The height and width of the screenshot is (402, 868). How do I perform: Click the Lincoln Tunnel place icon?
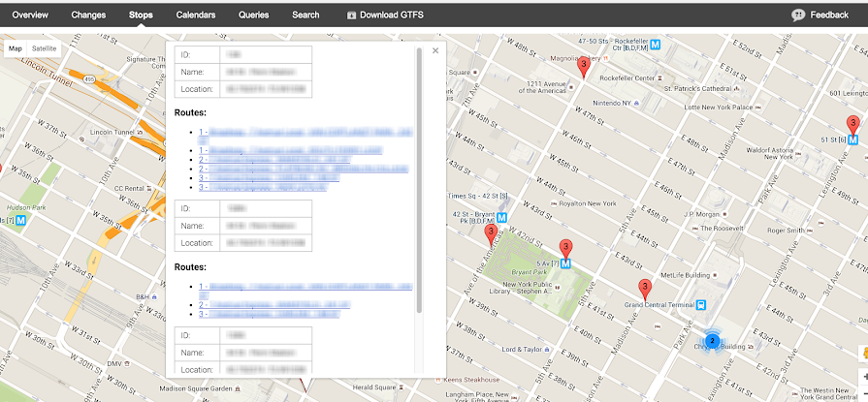click(140, 133)
